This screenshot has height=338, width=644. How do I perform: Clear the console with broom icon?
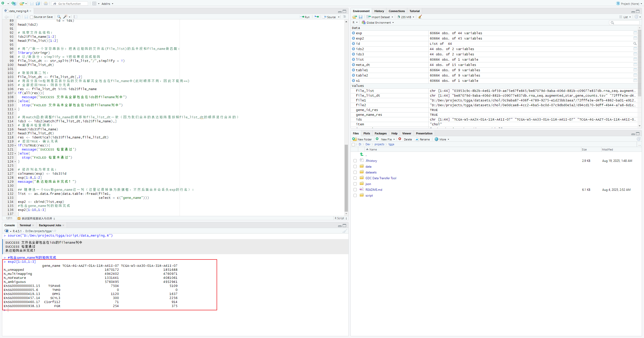click(345, 231)
